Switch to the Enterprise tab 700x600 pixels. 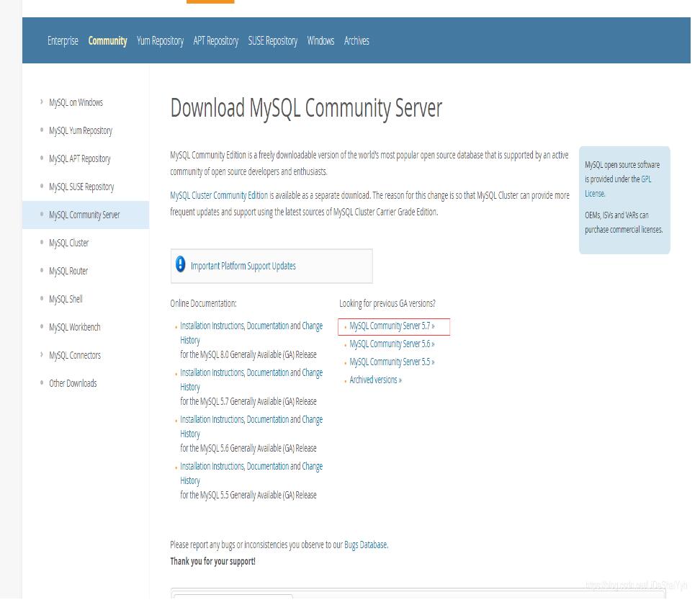63,41
